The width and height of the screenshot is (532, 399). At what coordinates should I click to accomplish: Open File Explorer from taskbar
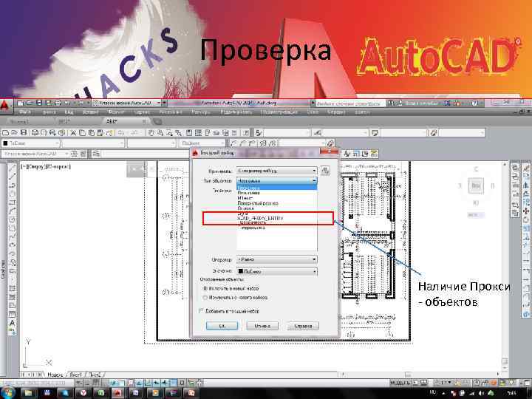(29, 393)
